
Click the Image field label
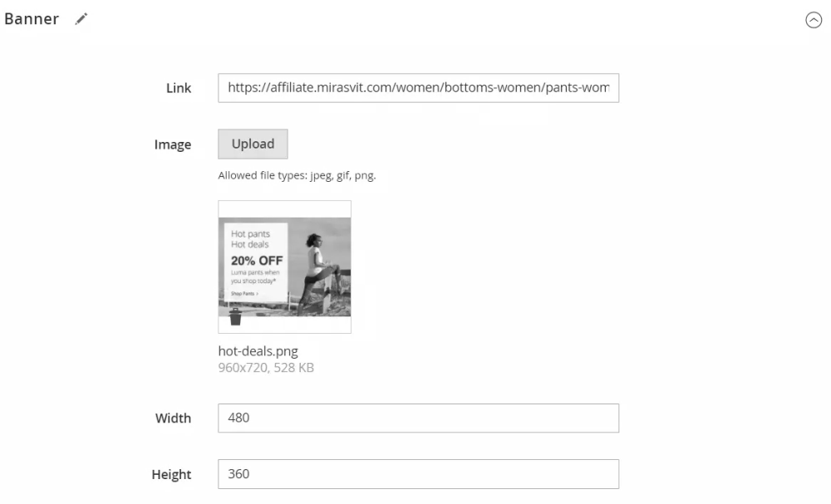coord(173,144)
